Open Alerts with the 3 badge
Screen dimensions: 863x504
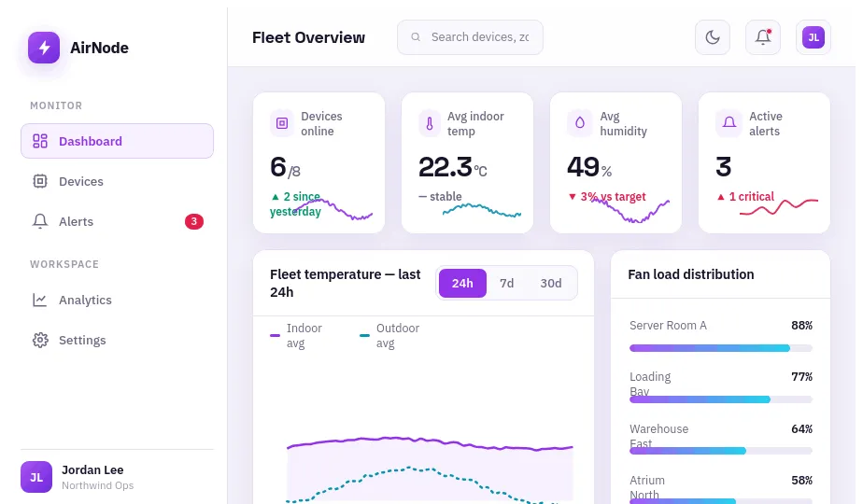pos(118,221)
